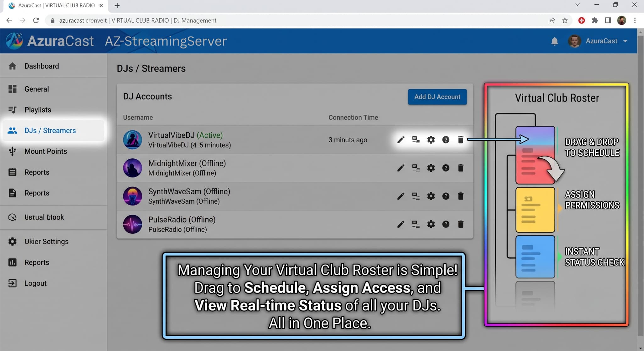Click the yellow Assign Permissions card

[535, 210]
